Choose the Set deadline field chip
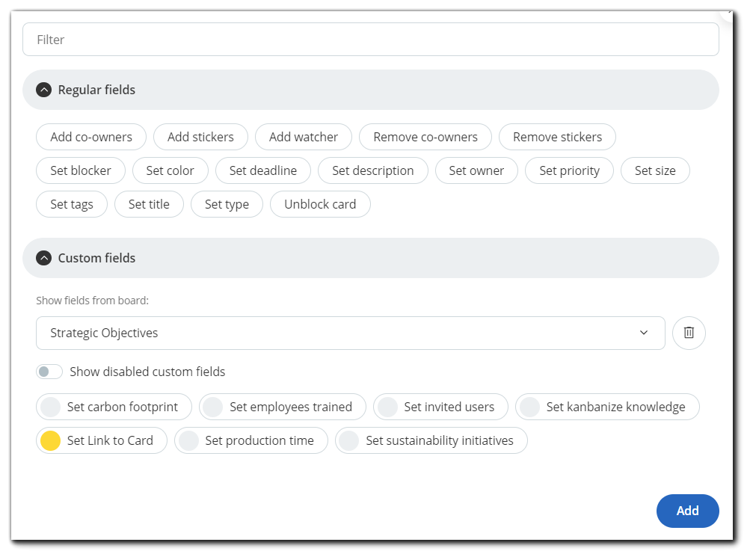Viewport: 753px width, 560px height. pyautogui.click(x=262, y=170)
